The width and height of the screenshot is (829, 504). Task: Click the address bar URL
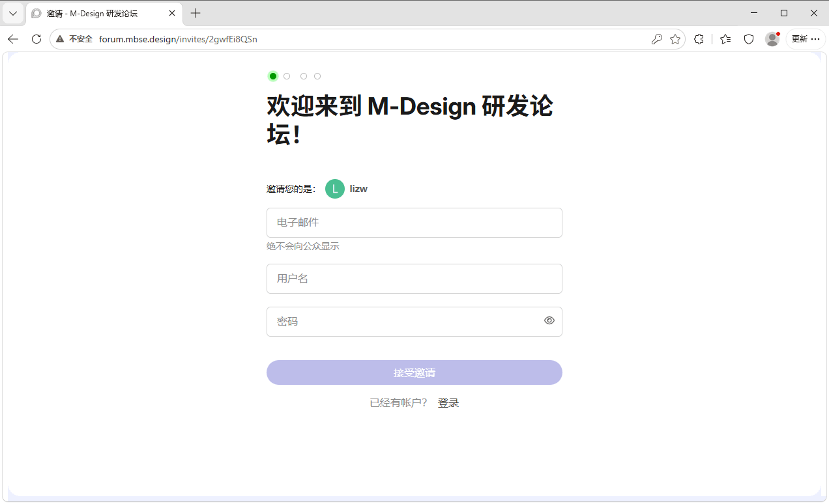178,39
